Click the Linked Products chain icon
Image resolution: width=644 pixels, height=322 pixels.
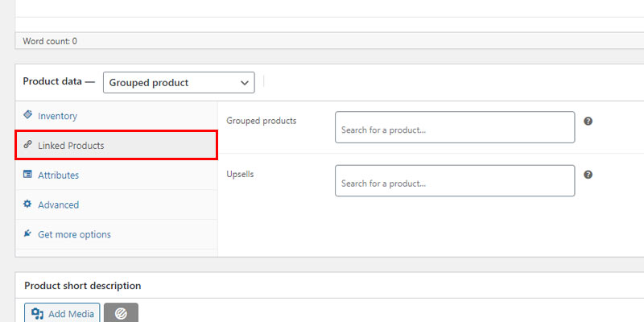coord(27,145)
